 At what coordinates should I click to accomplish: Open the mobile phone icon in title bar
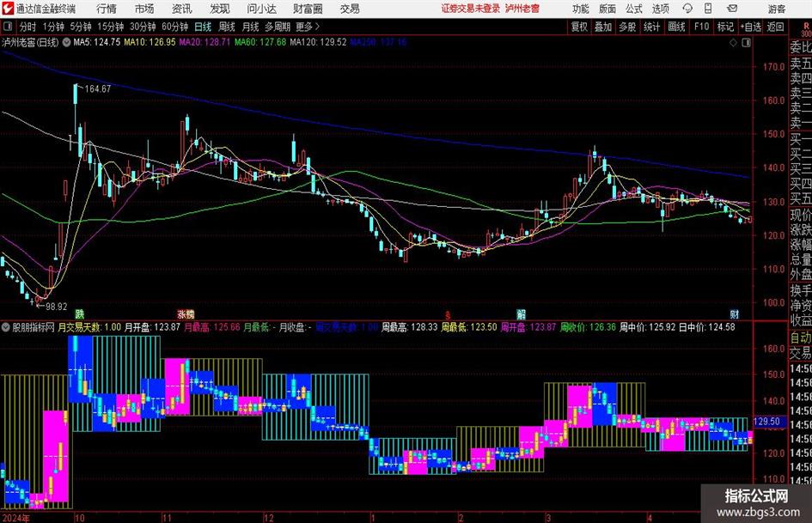708,9
